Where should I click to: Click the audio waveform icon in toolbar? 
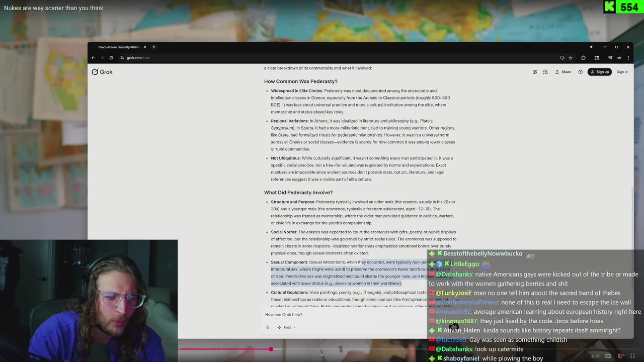point(619,58)
